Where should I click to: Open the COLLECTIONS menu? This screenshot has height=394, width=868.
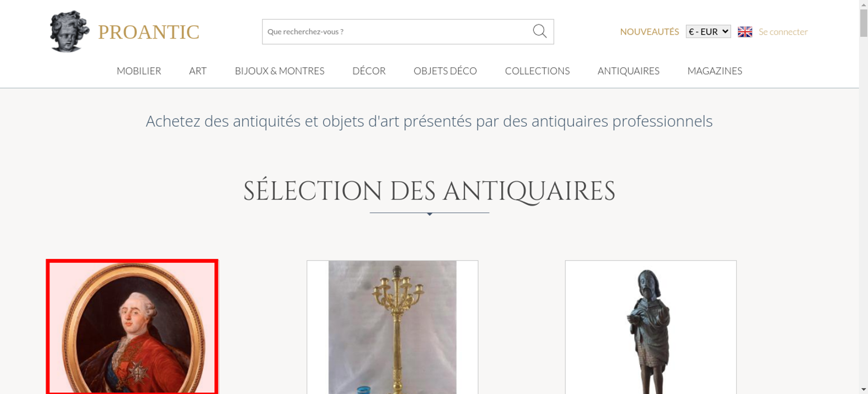pos(537,71)
